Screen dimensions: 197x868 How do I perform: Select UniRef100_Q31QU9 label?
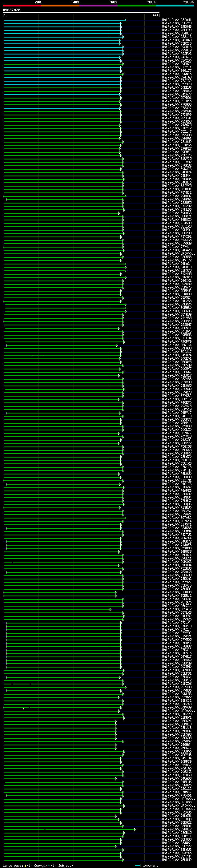tap(177, 142)
